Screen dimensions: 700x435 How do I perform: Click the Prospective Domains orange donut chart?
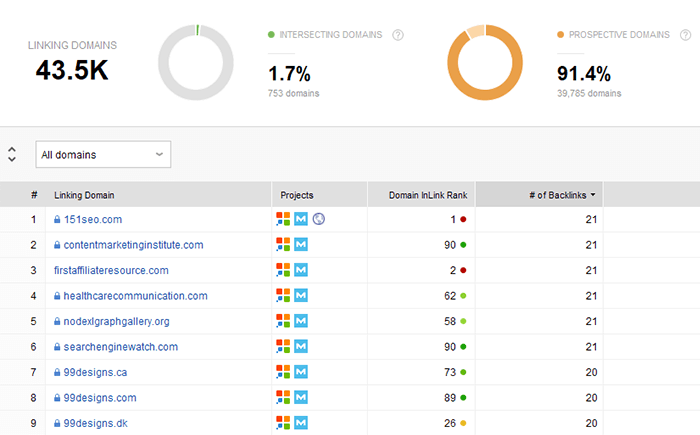coord(485,63)
